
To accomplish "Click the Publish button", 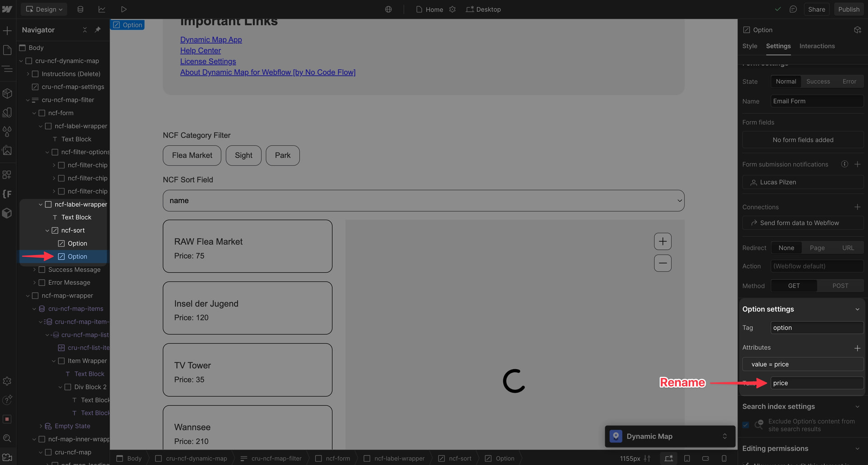I will point(849,9).
